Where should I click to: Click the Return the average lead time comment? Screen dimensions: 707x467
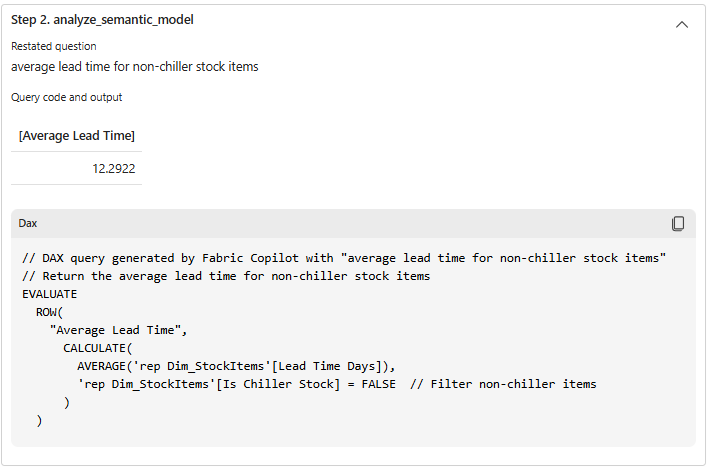tap(226, 276)
